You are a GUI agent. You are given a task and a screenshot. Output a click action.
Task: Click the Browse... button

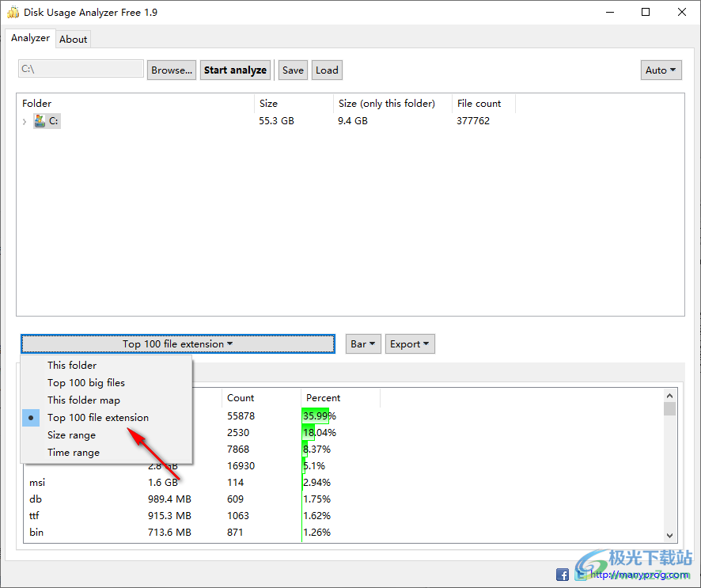tap(172, 70)
